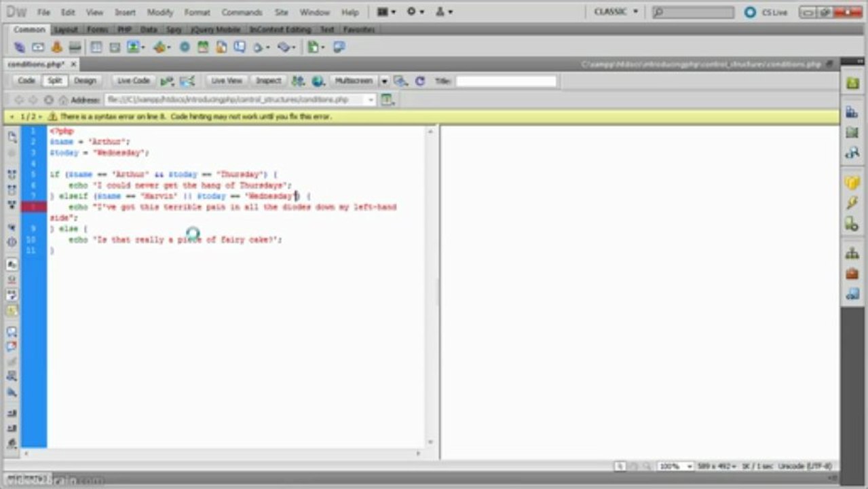868x489 pixels.
Task: Insert an Email Link
Action: [38, 47]
